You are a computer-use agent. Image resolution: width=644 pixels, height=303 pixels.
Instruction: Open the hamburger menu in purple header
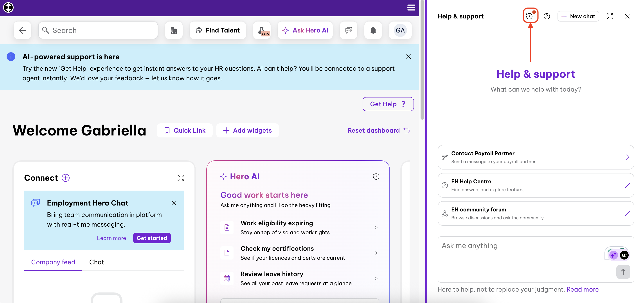click(411, 7)
